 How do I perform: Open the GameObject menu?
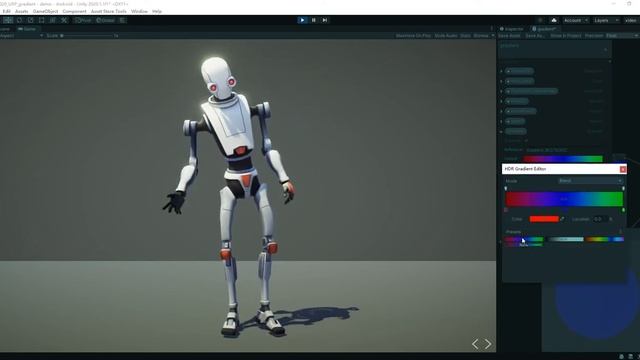(x=45, y=11)
